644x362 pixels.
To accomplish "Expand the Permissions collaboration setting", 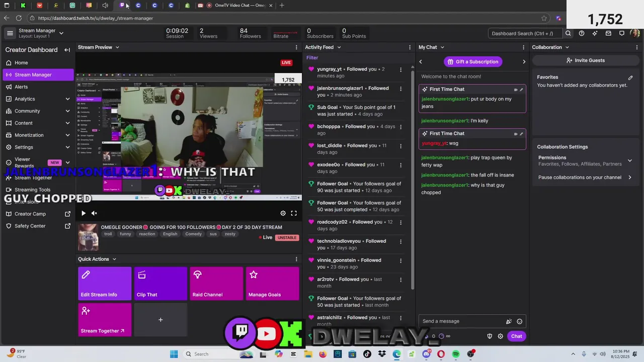I will [630, 161].
